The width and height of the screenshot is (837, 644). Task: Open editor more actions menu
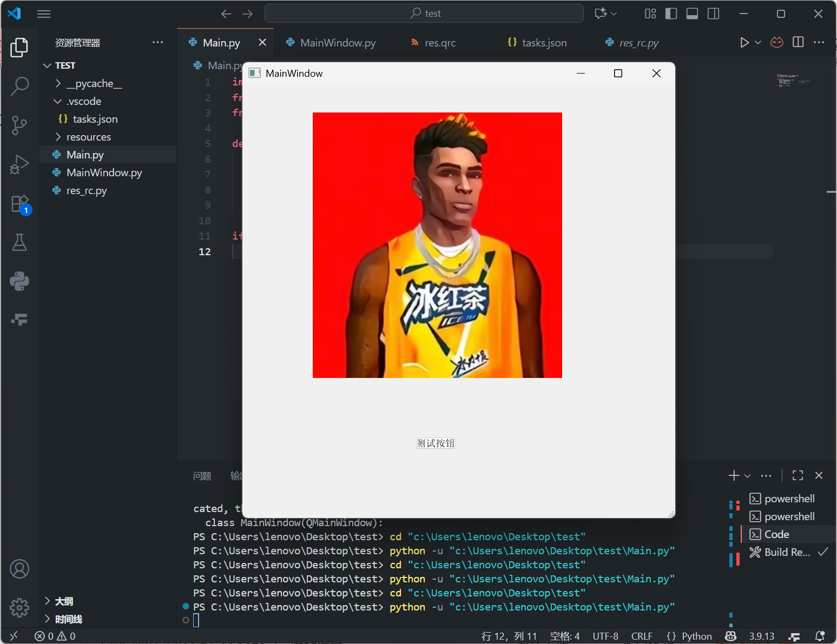pos(819,42)
